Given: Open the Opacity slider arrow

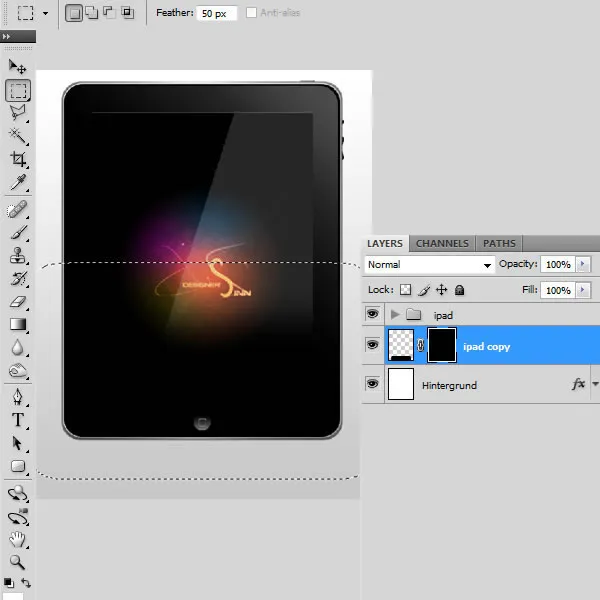Looking at the screenshot, I should [583, 264].
